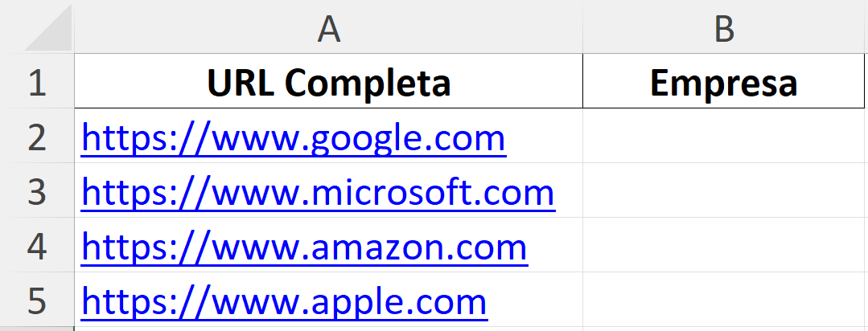Click the URL Completa header cell
The image size is (868, 331).
tap(328, 82)
